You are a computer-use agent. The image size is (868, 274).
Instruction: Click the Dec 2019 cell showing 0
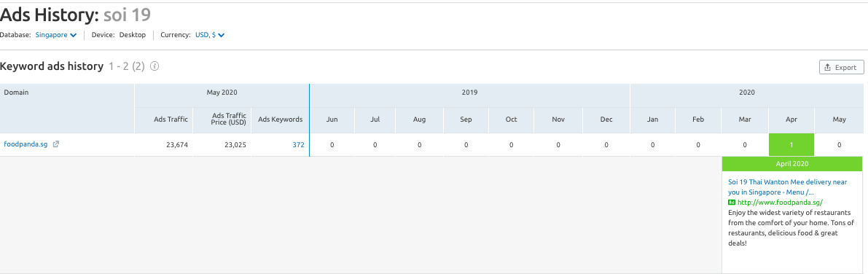click(606, 145)
